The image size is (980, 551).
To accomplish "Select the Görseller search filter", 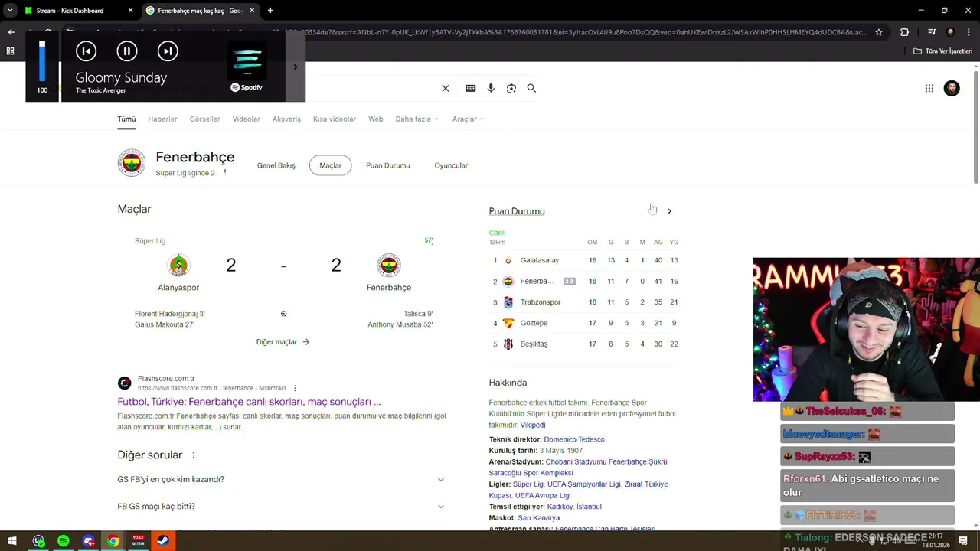I will tap(204, 119).
